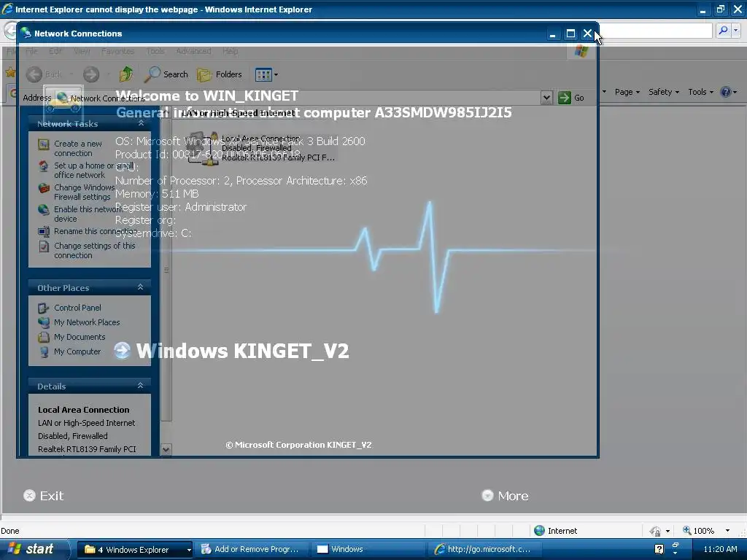Open the Edit menu in Network Connections
This screenshot has width=747, height=560.
tap(55, 51)
